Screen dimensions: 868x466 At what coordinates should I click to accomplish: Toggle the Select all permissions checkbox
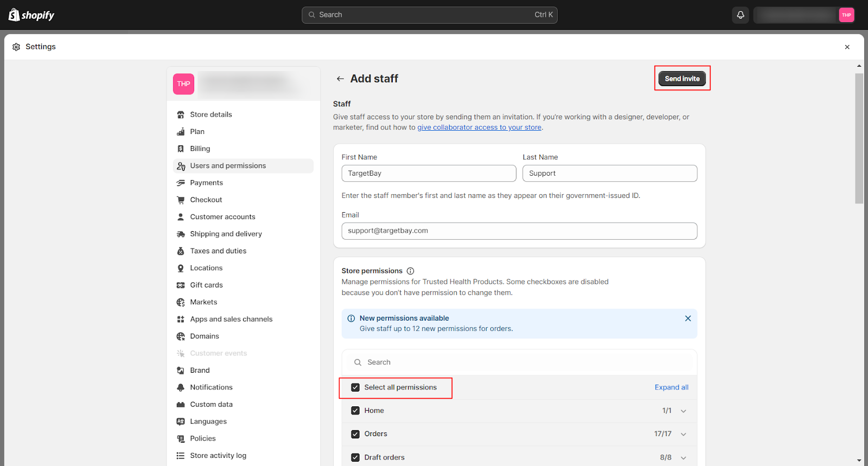(355, 387)
